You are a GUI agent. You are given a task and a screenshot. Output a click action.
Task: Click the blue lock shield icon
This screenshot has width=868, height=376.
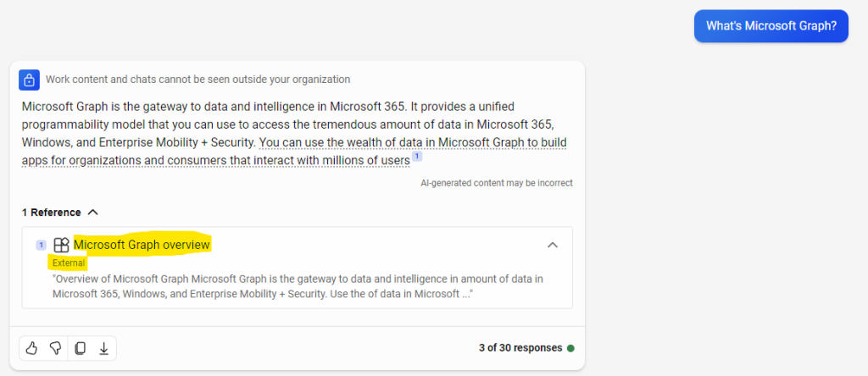point(29,79)
